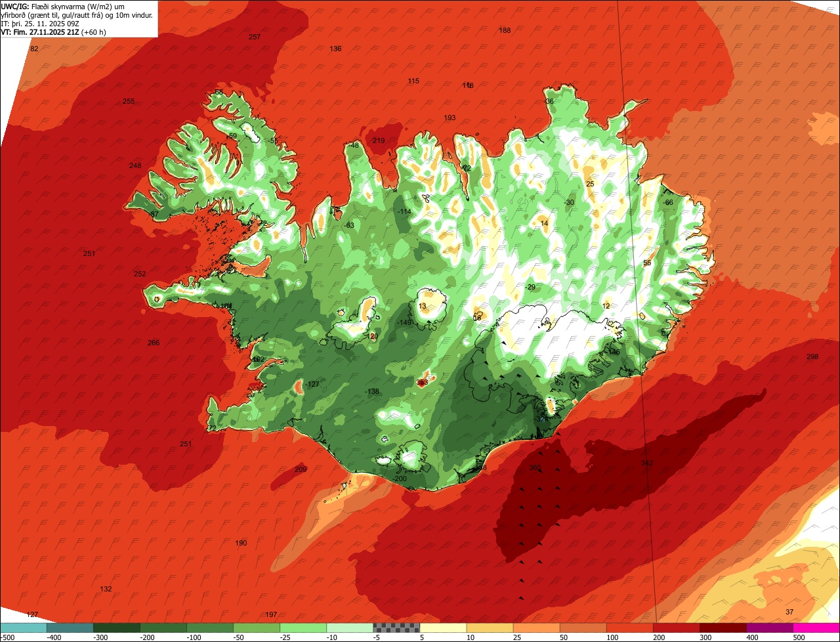Select the 10 to 25 yellow-orange swatch
The height and width of the screenshot is (642, 840).
click(490, 628)
